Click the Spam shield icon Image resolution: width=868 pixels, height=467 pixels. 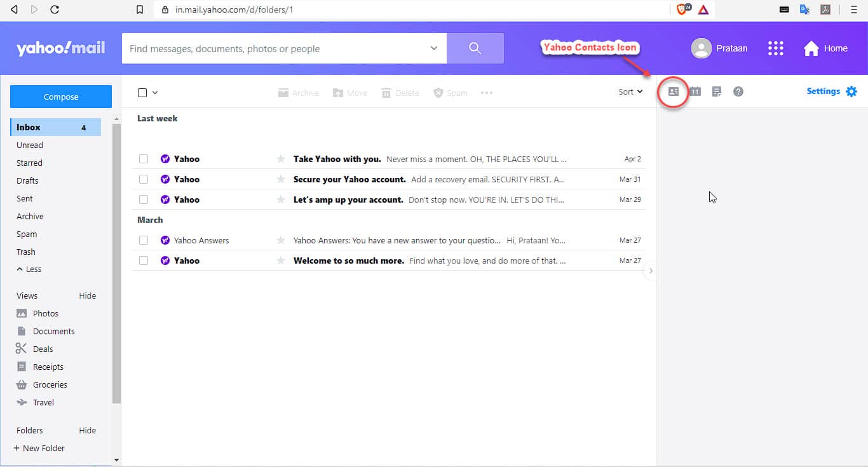[x=438, y=93]
